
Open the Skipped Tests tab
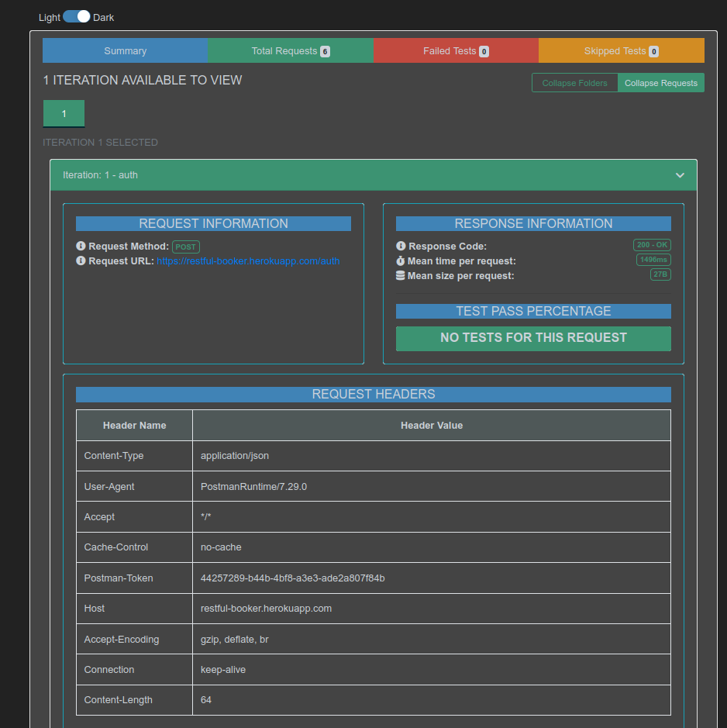[621, 50]
